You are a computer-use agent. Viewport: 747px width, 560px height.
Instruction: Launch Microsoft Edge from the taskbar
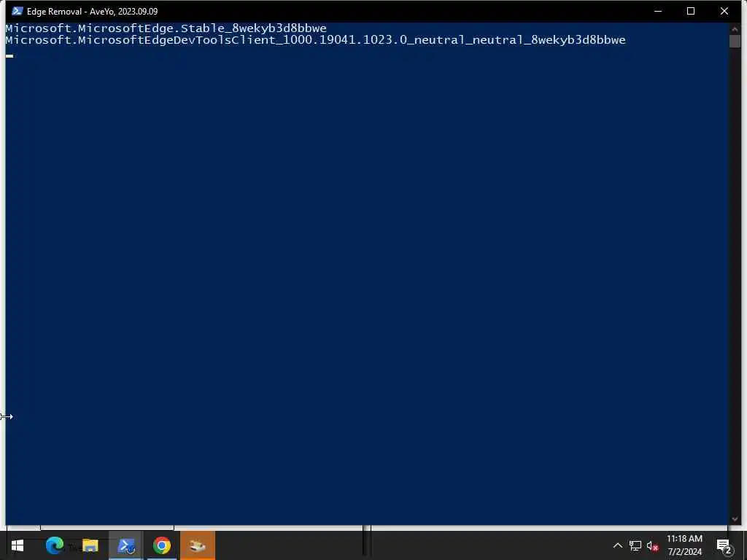tap(55, 545)
